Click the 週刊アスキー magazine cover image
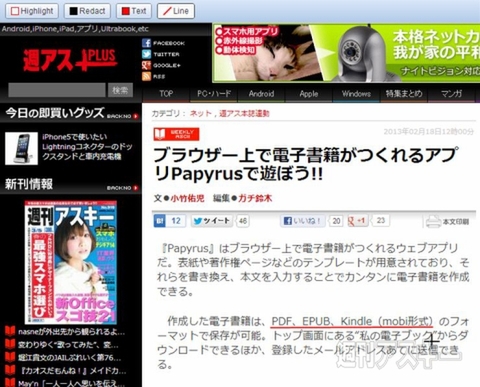The height and width of the screenshot is (387, 480). [x=71, y=262]
